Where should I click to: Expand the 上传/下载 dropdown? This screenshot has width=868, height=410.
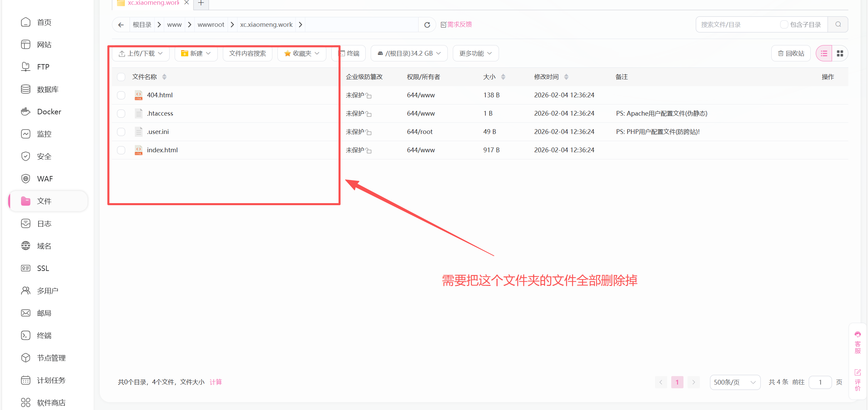point(141,54)
